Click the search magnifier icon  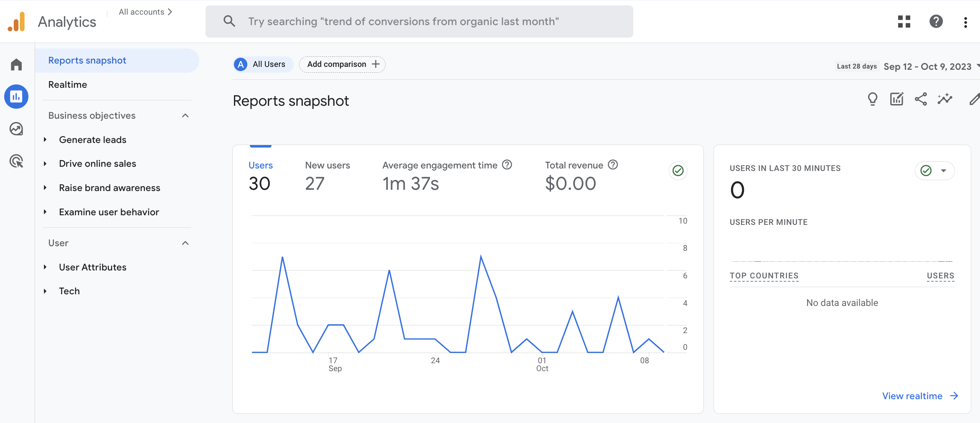[229, 21]
